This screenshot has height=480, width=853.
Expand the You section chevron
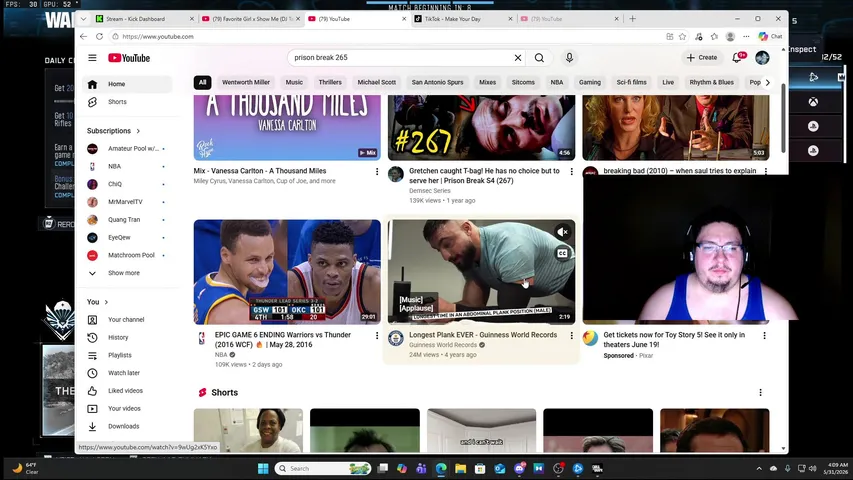(106, 302)
